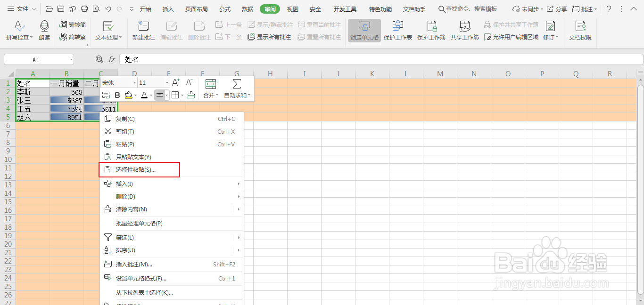Choose 插入批注(M) from context menu
The height and width of the screenshot is (305, 644).
[172, 264]
